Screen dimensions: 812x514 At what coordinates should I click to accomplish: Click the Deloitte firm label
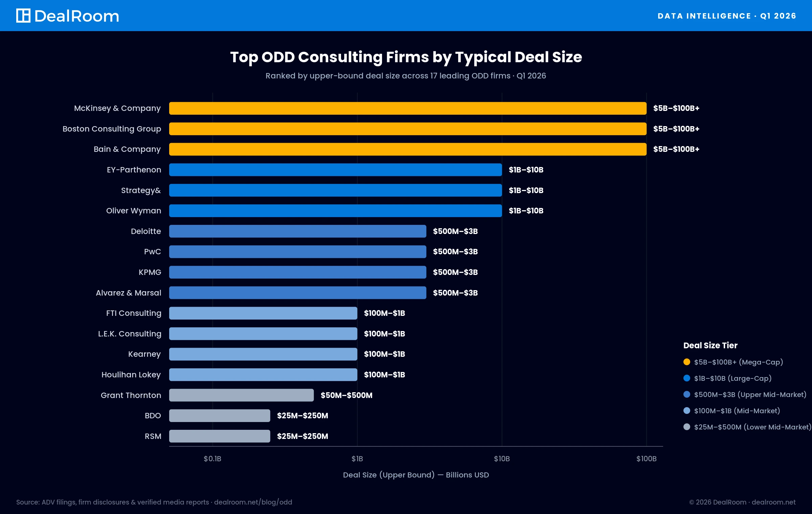[146, 231]
